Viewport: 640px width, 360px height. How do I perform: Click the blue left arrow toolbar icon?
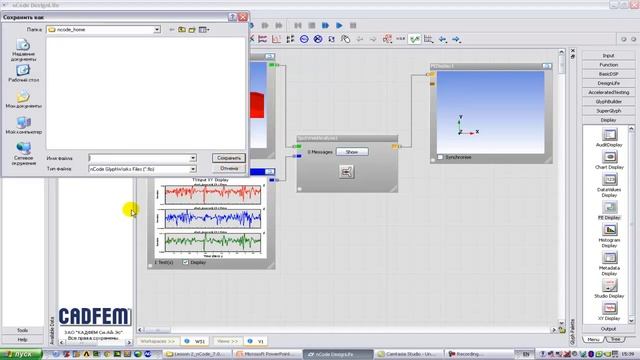442,39
